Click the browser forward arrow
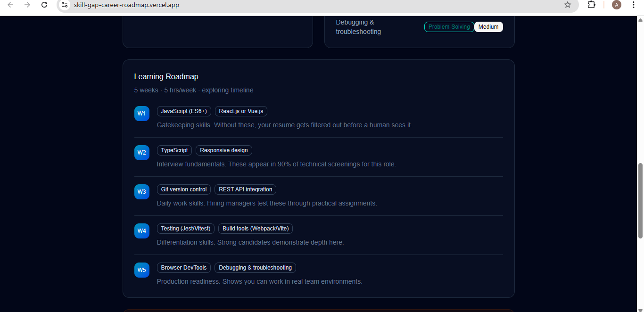This screenshot has width=644, height=312. click(27, 5)
